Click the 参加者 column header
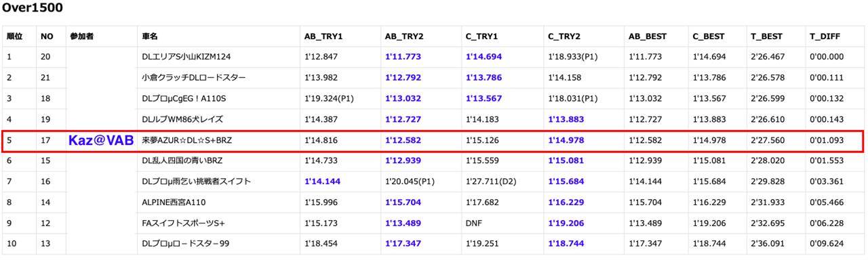868x260 pixels. point(81,37)
